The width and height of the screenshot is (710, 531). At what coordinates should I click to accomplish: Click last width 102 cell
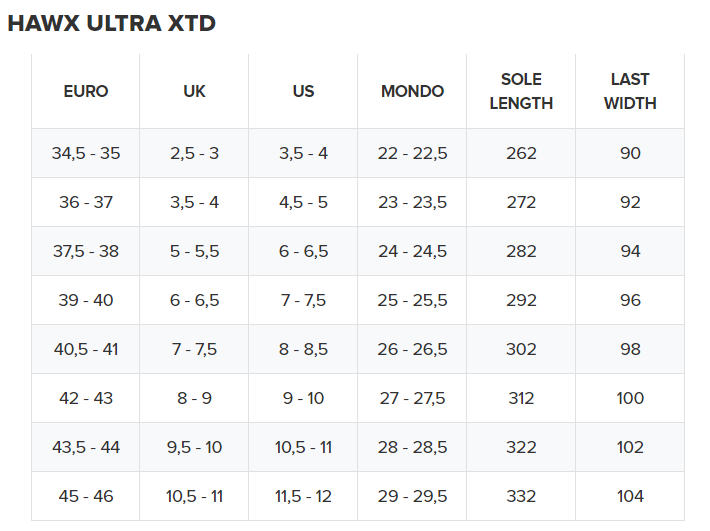tap(630, 447)
